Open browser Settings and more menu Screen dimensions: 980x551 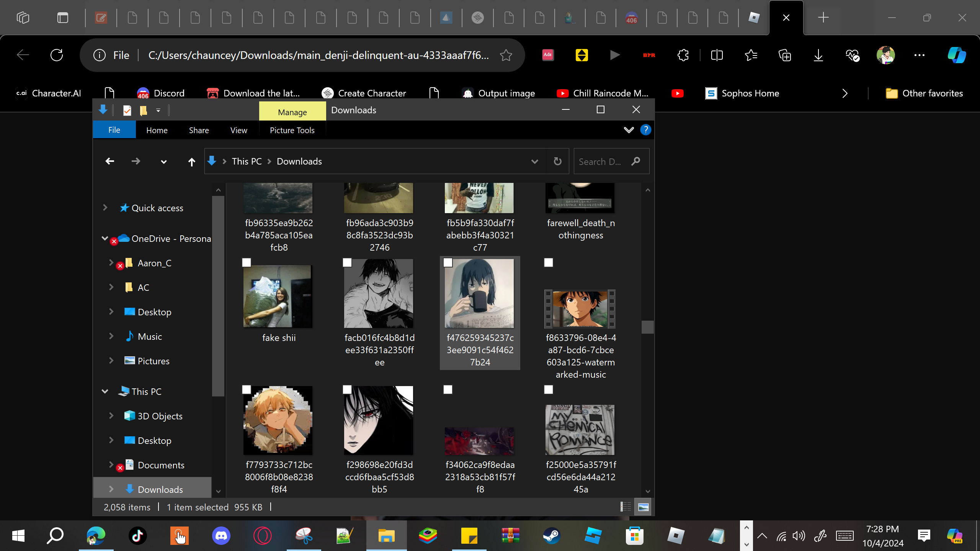tap(920, 55)
